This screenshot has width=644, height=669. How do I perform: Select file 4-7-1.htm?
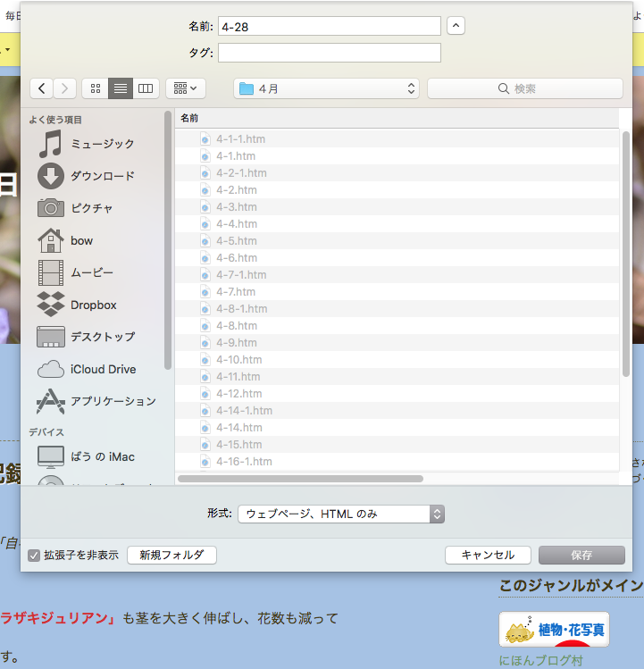click(x=397, y=275)
